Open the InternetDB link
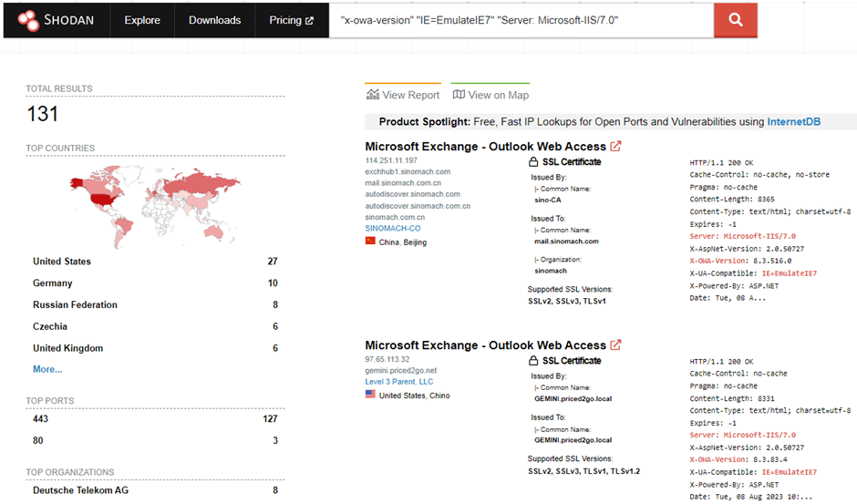This screenshot has height=504, width=857. pos(793,122)
